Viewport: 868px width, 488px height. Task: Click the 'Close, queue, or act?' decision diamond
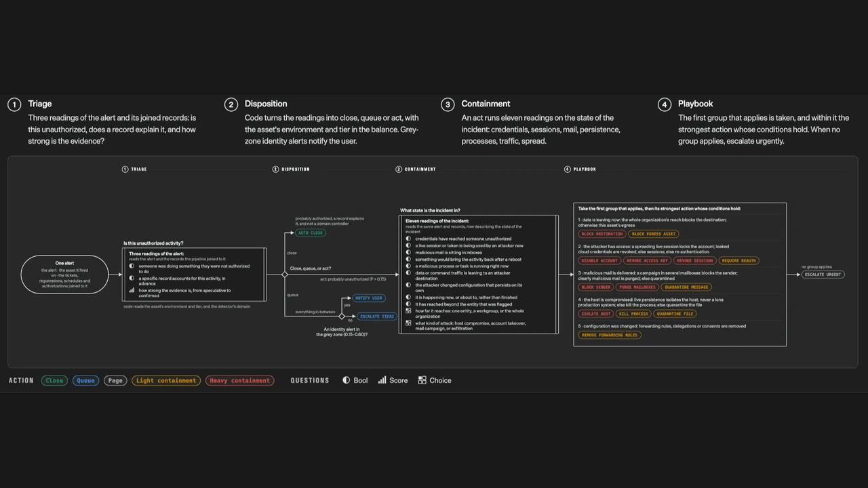(x=285, y=274)
